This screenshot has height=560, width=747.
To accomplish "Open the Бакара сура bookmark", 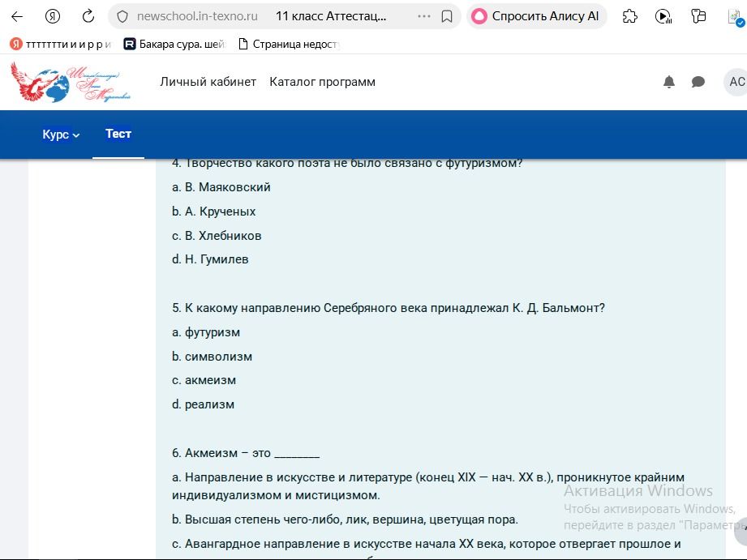I will (x=174, y=45).
